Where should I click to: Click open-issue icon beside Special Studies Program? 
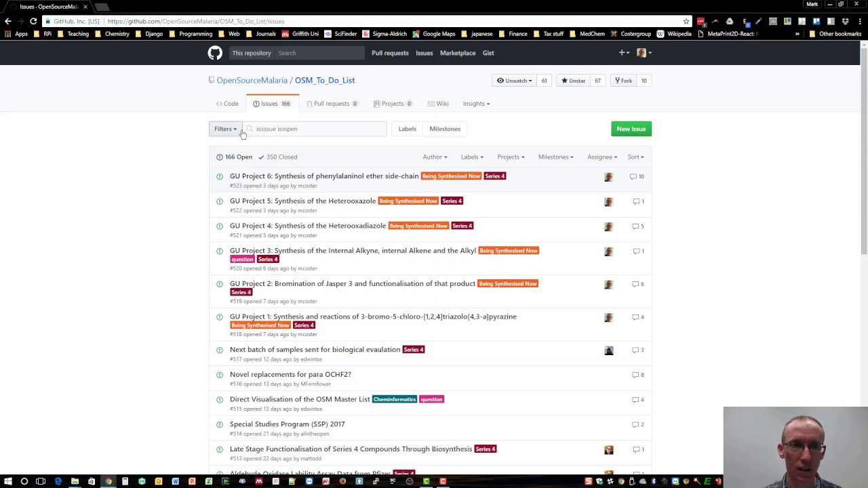(220, 424)
